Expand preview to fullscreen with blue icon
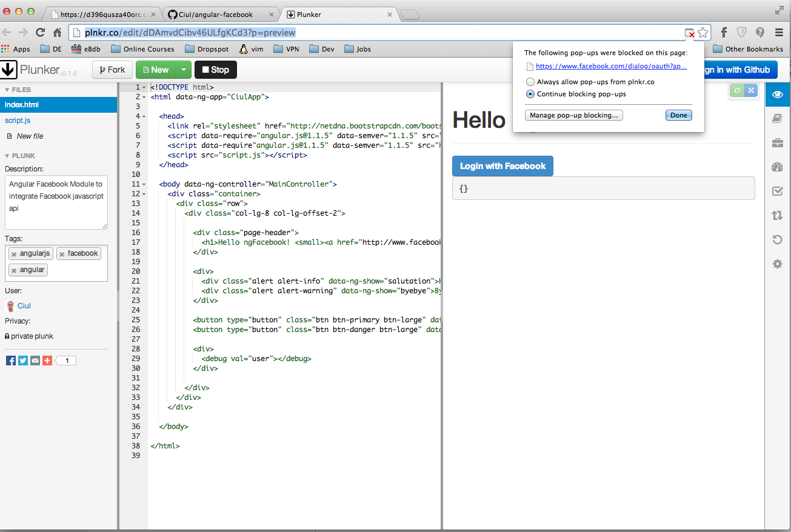Screen dimensions: 791x532 pos(750,90)
